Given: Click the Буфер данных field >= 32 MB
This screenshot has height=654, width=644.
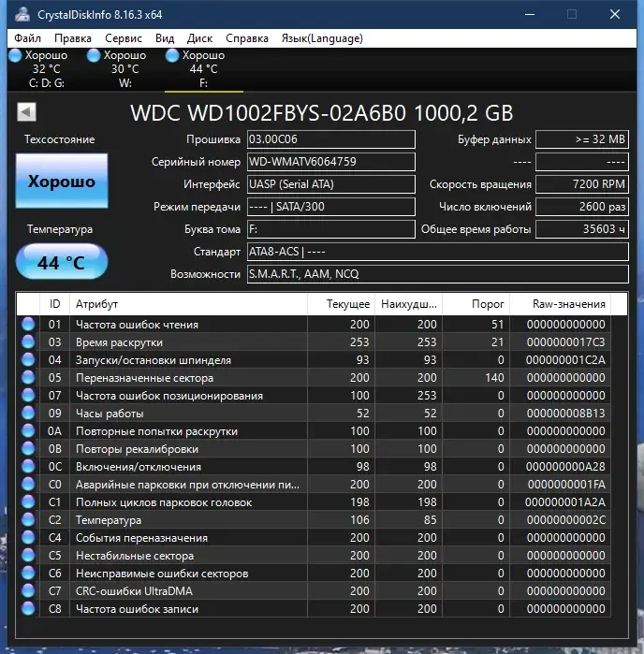Looking at the screenshot, I should click(582, 139).
